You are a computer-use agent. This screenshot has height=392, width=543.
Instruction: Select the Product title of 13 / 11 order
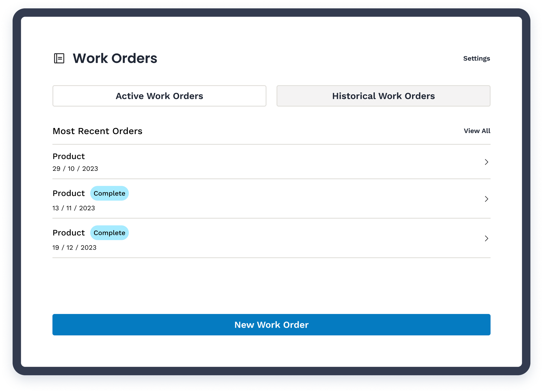tap(69, 193)
